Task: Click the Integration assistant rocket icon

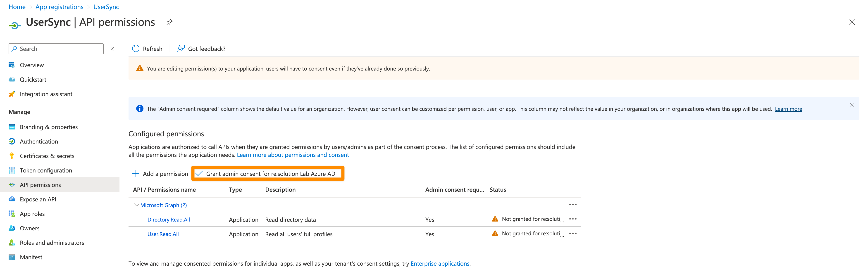Action: coord(12,94)
